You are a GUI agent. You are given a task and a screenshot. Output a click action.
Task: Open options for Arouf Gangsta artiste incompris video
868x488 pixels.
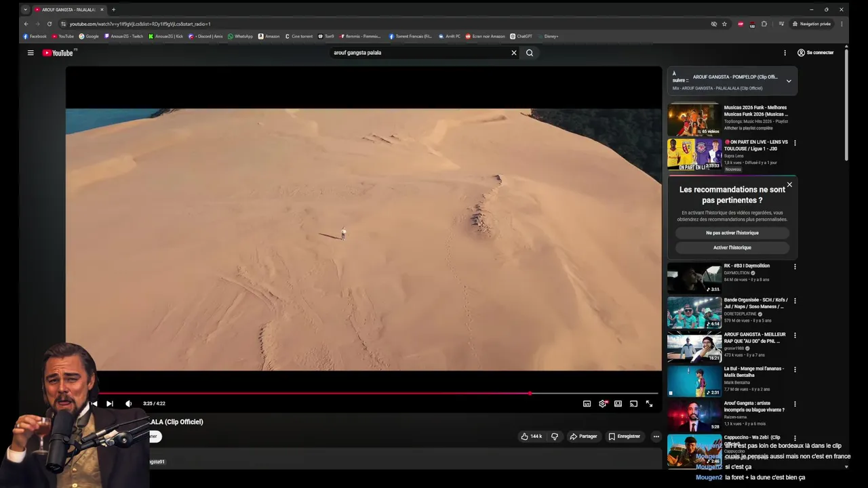(x=795, y=405)
